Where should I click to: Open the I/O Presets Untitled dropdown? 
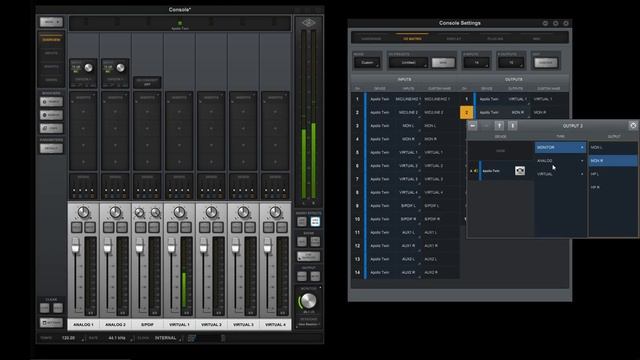[408, 63]
